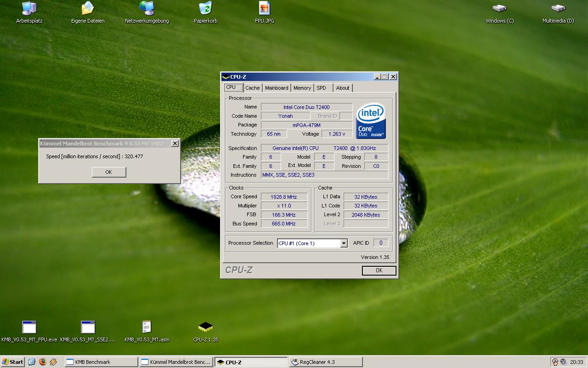
Task: Open the Arbeitsplatz desktop icon
Action: (29, 12)
